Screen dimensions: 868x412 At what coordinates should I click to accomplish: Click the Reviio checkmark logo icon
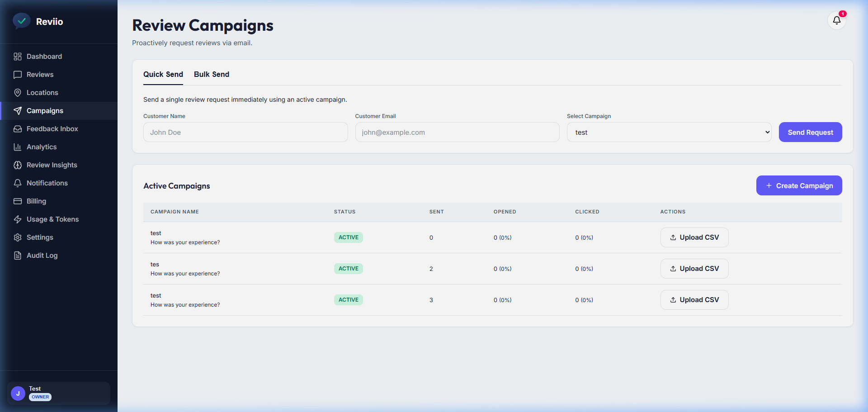point(21,21)
